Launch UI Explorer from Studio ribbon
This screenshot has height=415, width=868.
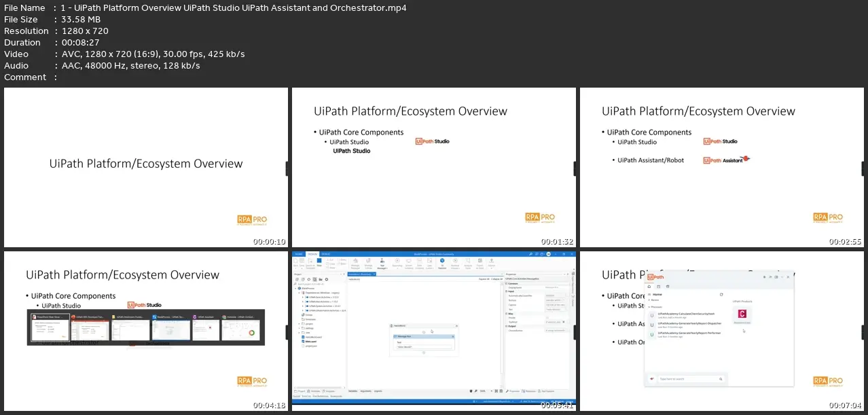tap(442, 263)
